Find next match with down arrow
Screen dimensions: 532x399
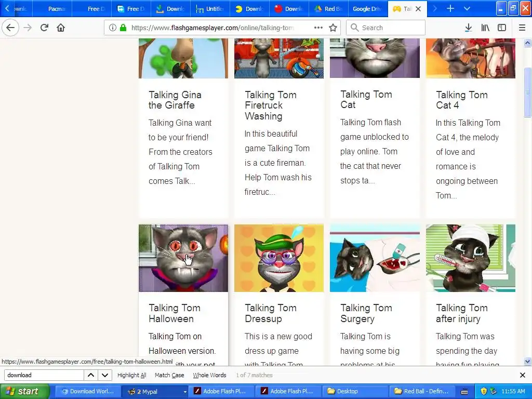point(105,375)
